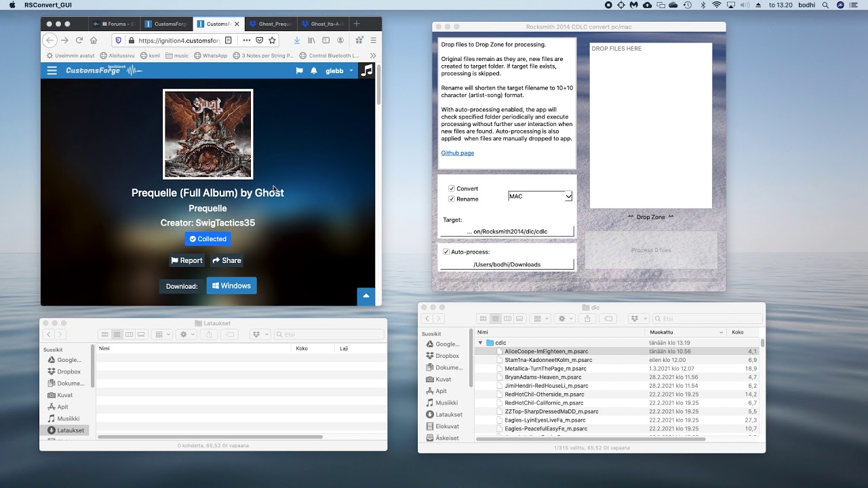Viewport: 868px width, 488px height.
Task: Open the WhatsApp bookmark
Action: click(x=210, y=56)
